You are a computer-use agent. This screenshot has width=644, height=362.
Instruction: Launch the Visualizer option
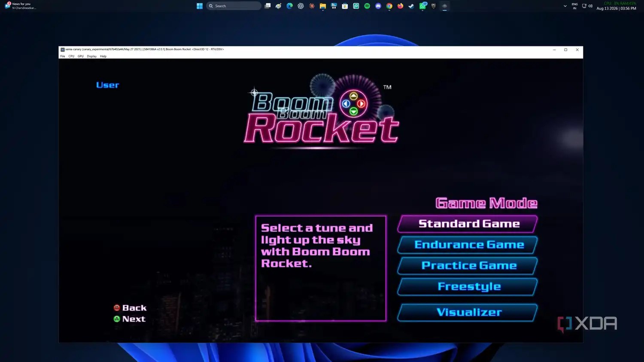[468, 312]
